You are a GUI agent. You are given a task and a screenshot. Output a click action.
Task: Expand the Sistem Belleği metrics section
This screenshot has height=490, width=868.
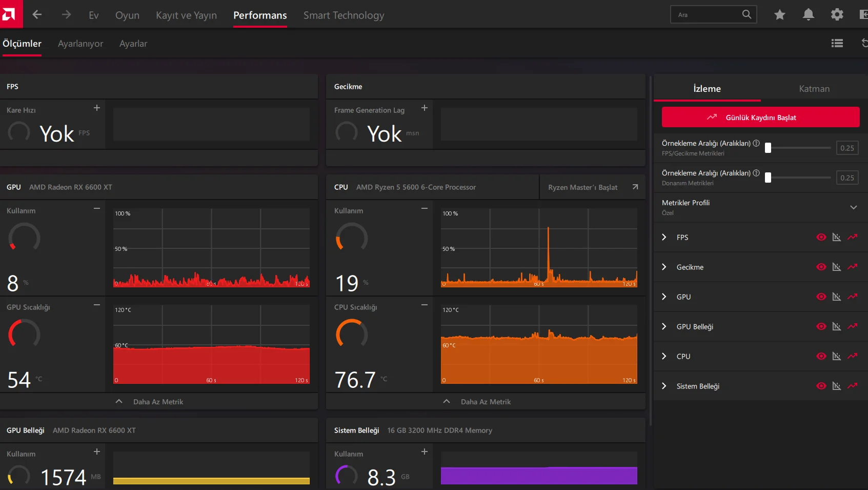pyautogui.click(x=664, y=386)
